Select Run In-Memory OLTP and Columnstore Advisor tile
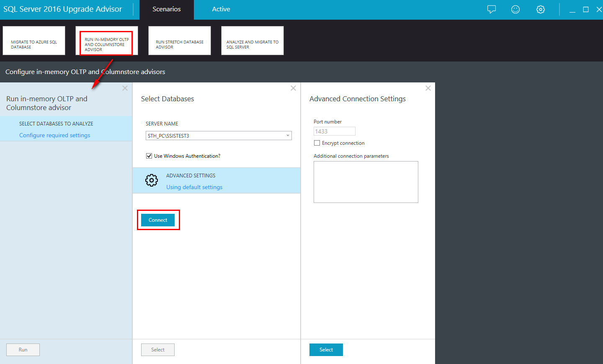 point(107,41)
